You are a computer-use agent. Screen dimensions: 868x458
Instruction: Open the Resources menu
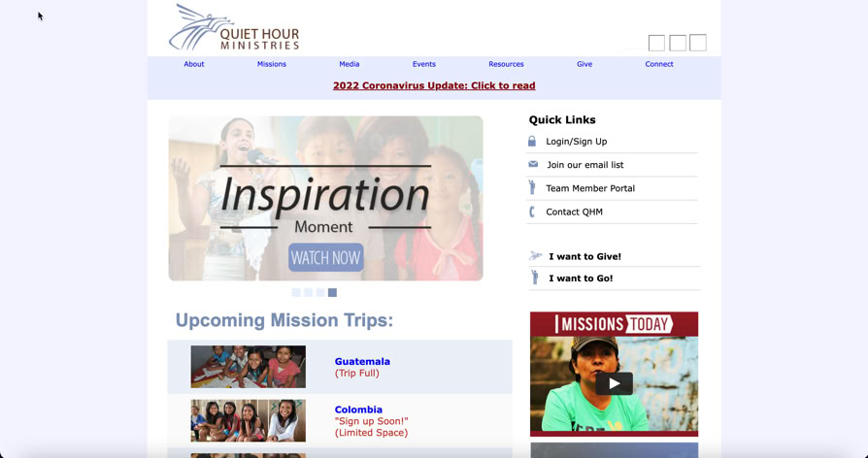506,64
